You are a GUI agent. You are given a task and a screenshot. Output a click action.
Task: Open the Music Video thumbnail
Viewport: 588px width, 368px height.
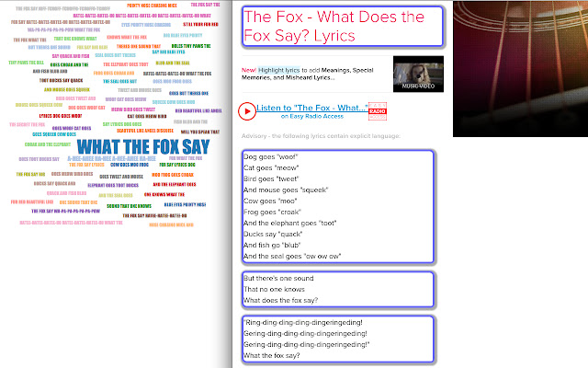[418, 74]
